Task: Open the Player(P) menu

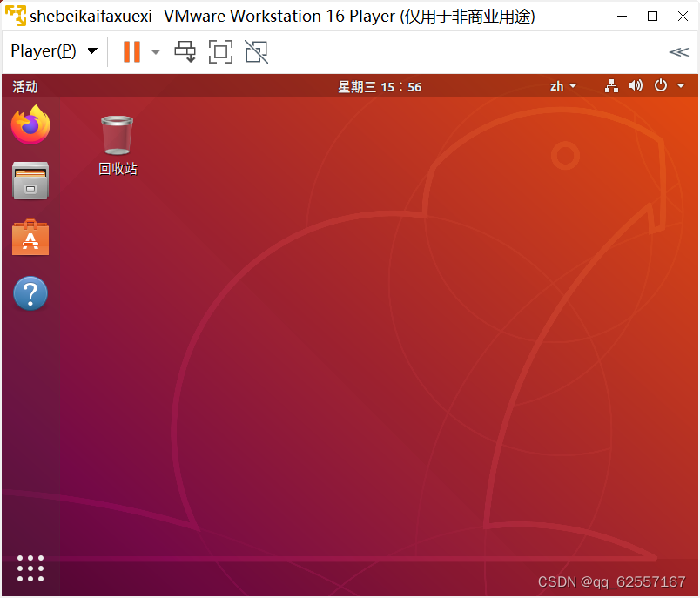Action: [54, 50]
